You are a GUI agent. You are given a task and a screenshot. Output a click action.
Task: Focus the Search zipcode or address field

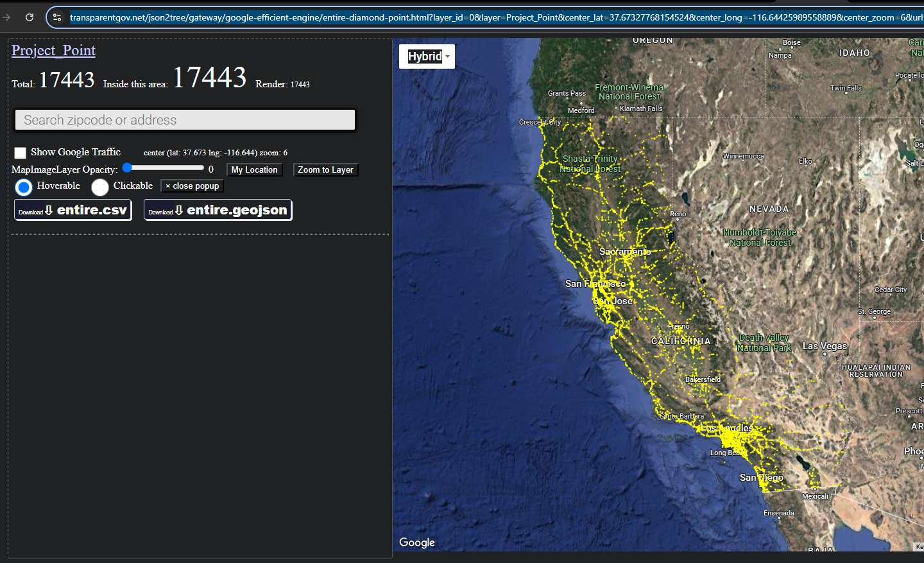(x=185, y=120)
